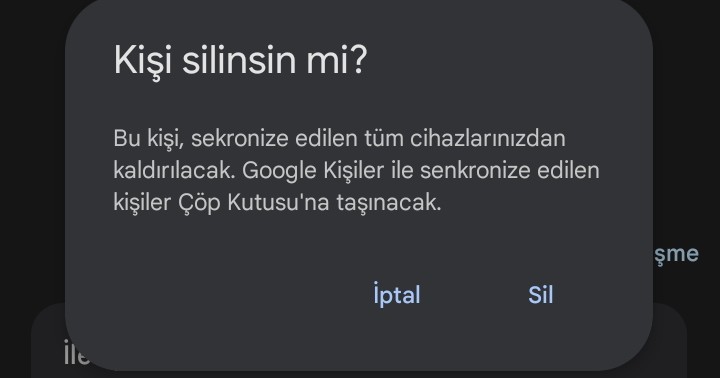Dismiss by clicking the dimmed area left of the dialog

(x=32, y=161)
